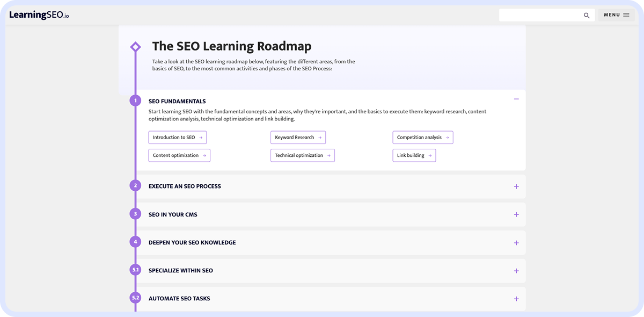Click the "2" roadmap step circle
The width and height of the screenshot is (644, 317).
tap(135, 185)
